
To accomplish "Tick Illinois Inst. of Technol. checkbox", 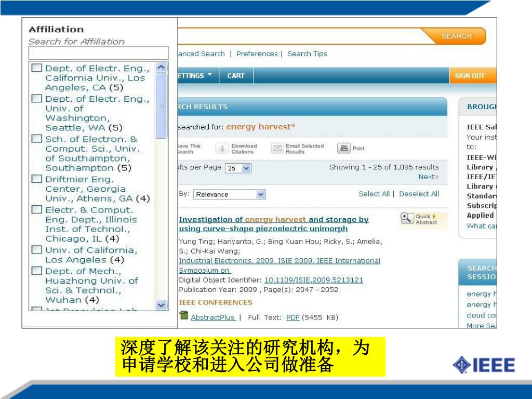I will click(x=37, y=209).
